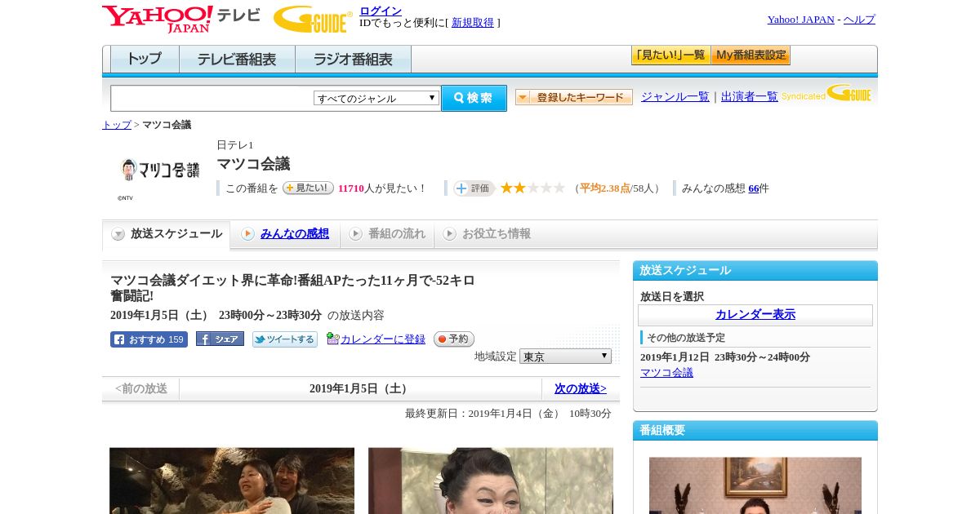
Task: Click the Twitter ツイートする button
Action: (x=284, y=339)
